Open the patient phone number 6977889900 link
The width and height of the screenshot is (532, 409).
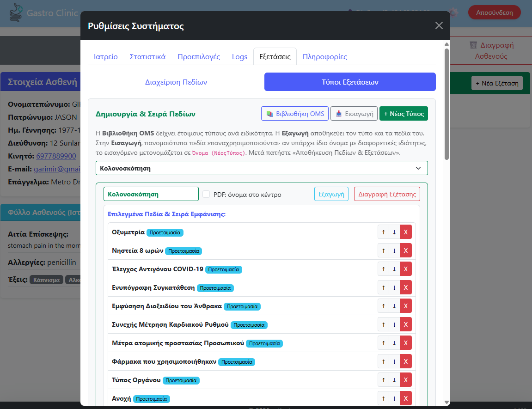[56, 156]
